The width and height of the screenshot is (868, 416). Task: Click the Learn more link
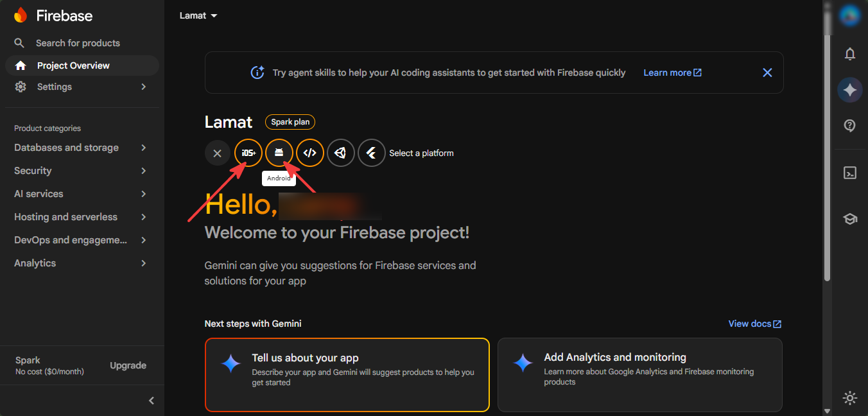point(672,73)
